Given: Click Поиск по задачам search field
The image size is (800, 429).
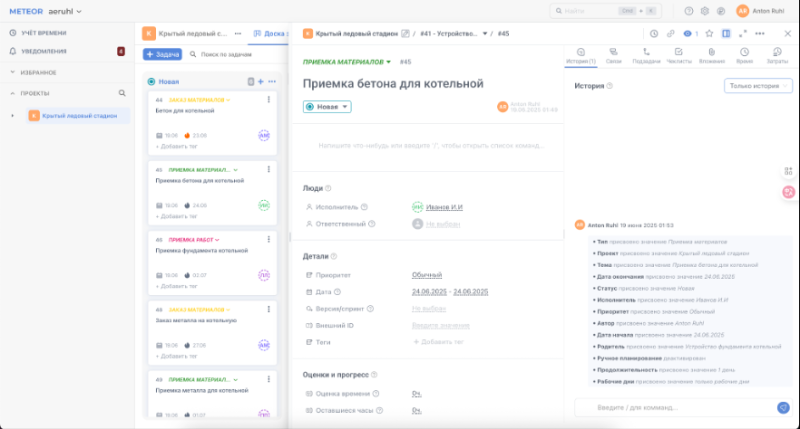Looking at the screenshot, I should (x=226, y=54).
